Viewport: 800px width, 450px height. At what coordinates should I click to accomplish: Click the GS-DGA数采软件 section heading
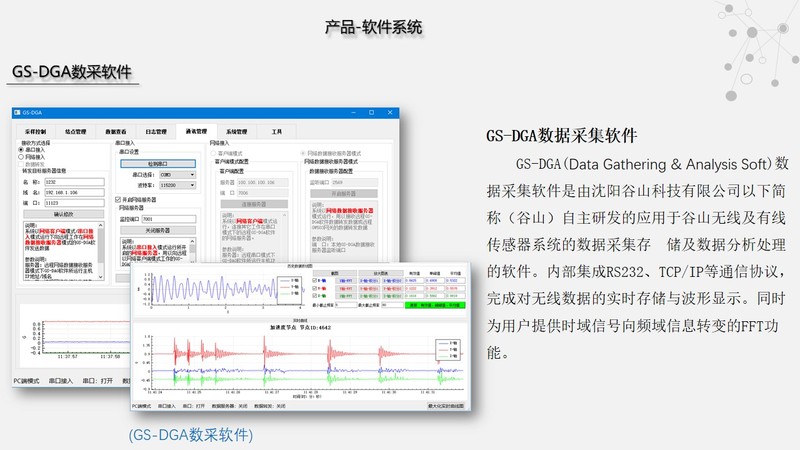[x=72, y=72]
